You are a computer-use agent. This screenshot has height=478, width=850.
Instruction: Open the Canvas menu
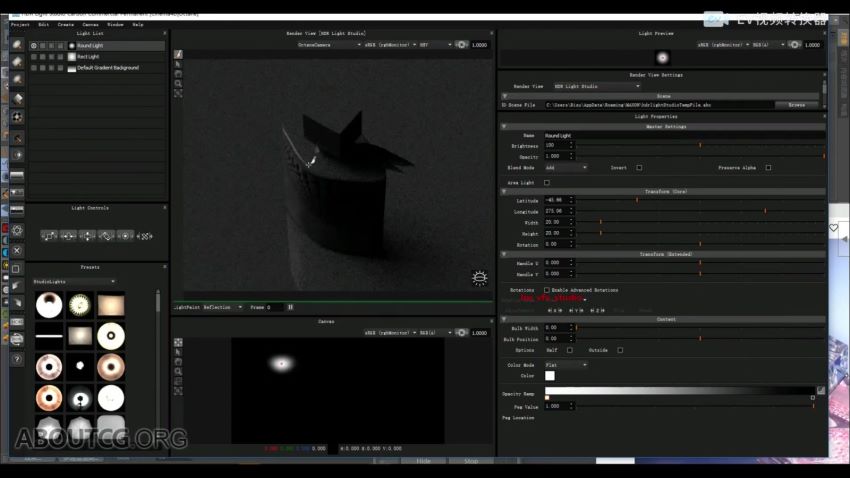[90, 25]
